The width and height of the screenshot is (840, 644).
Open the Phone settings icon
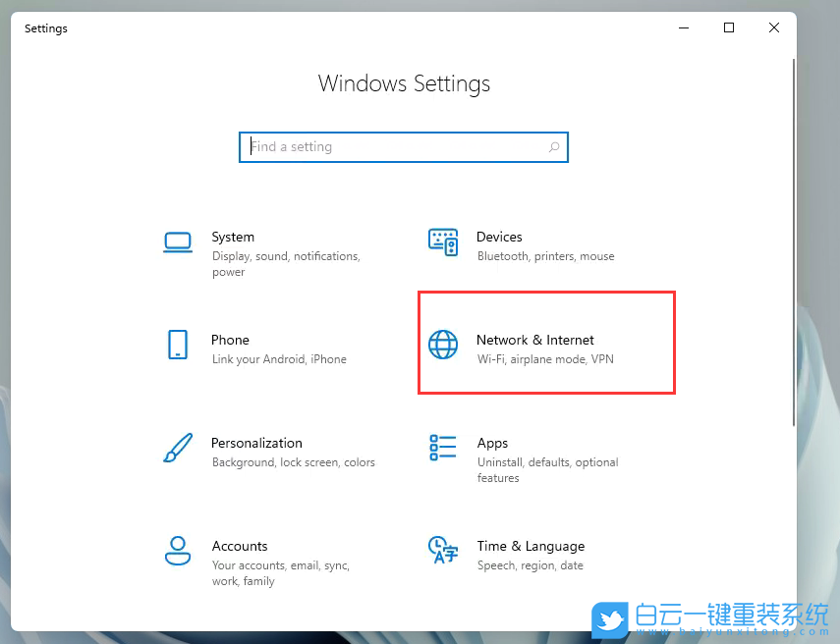click(x=178, y=345)
